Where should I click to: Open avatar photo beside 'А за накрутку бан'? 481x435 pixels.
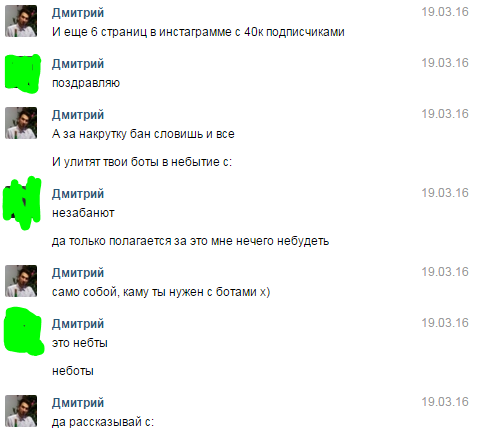click(x=21, y=123)
